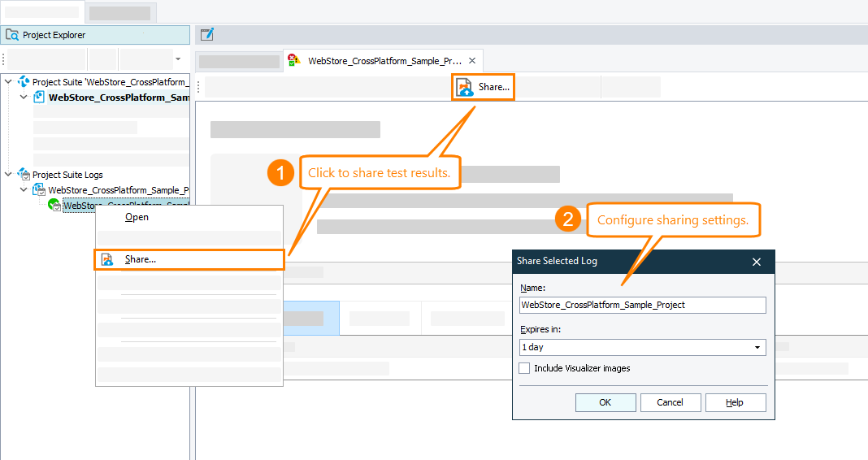
Task: Click the green passed log item icon
Action: pos(54,206)
